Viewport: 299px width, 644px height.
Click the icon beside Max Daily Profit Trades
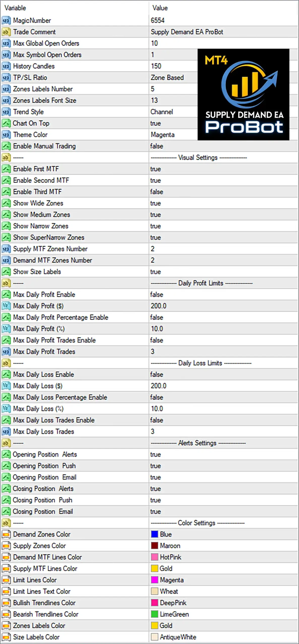[6, 352]
